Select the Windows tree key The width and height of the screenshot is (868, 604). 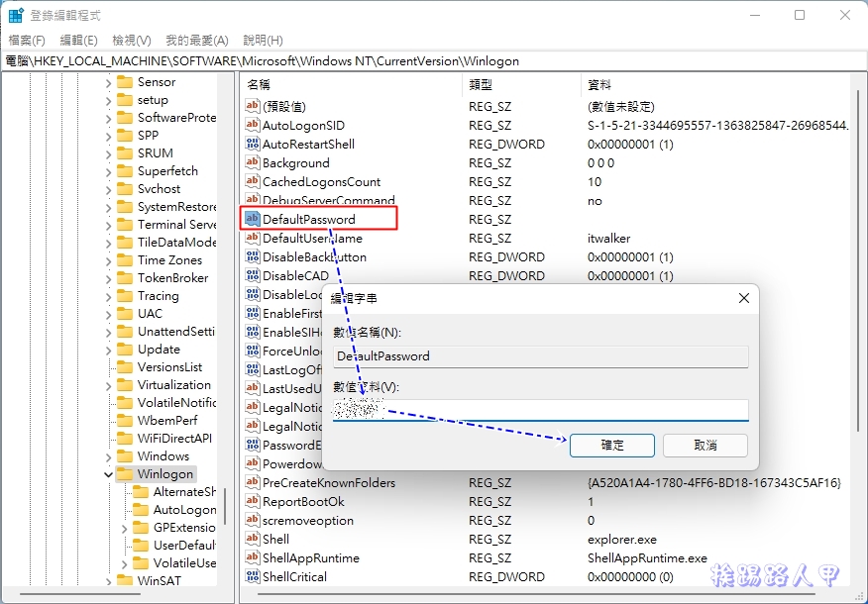(x=163, y=456)
